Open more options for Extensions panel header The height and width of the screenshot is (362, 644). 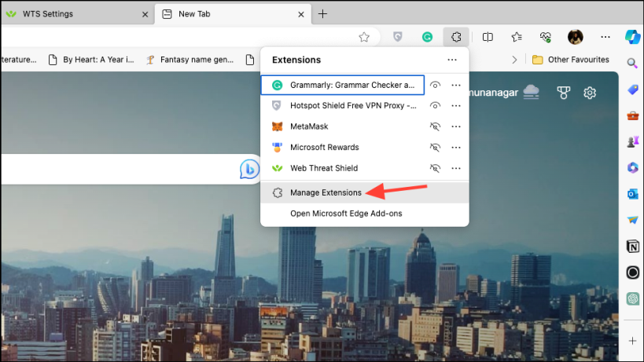pyautogui.click(x=452, y=60)
